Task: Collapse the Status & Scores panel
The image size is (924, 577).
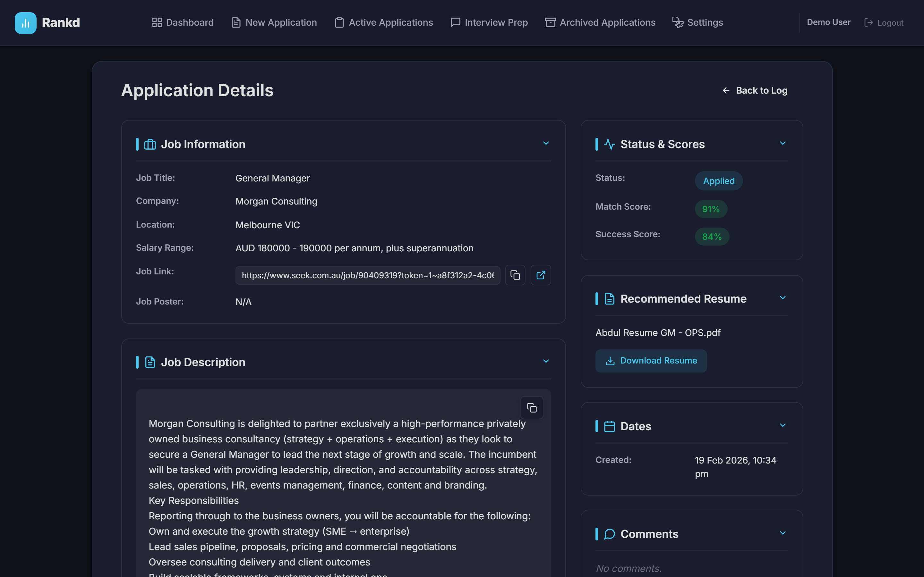Action: 783,143
